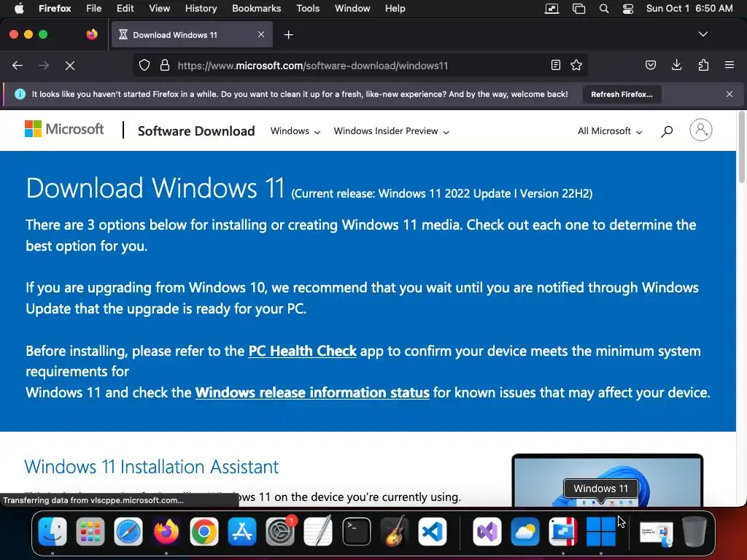Close the Download Windows 11 tab
This screenshot has width=747, height=560.
click(260, 34)
